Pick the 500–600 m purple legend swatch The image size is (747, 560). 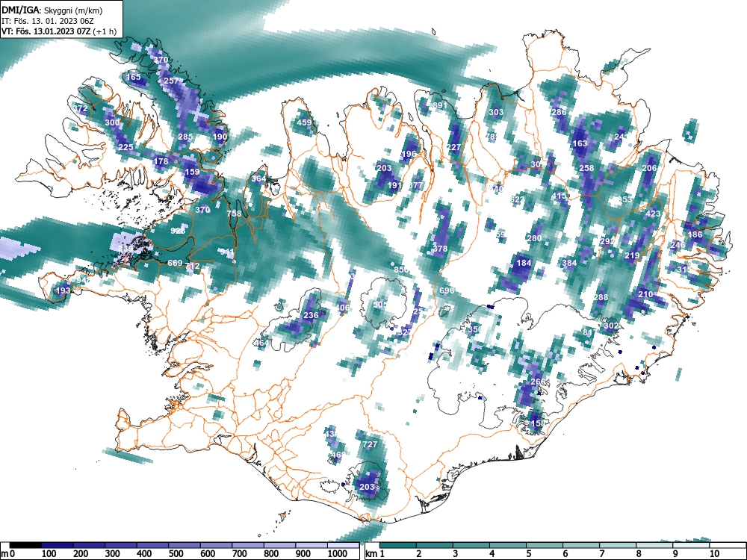click(185, 545)
